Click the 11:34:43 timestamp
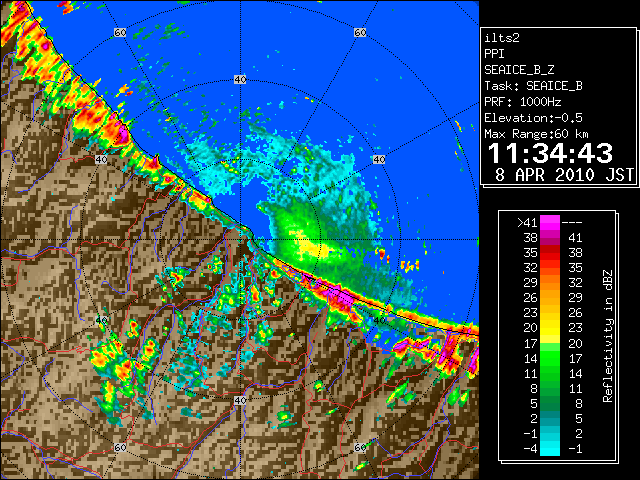 click(550, 153)
